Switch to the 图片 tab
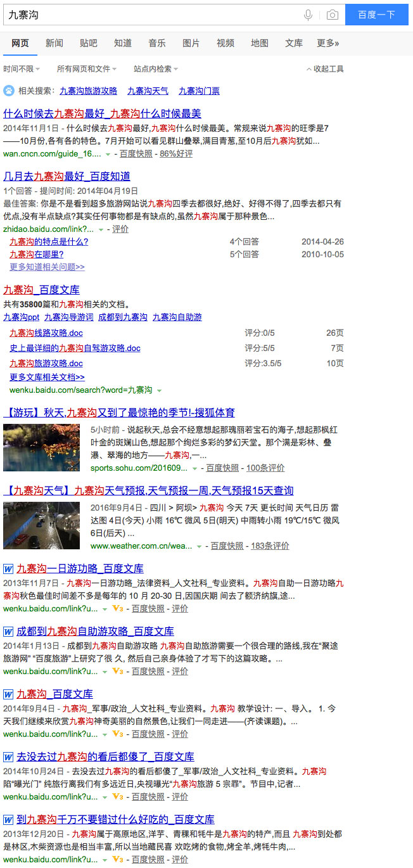Viewport: 413px width, 868px height. click(x=191, y=43)
